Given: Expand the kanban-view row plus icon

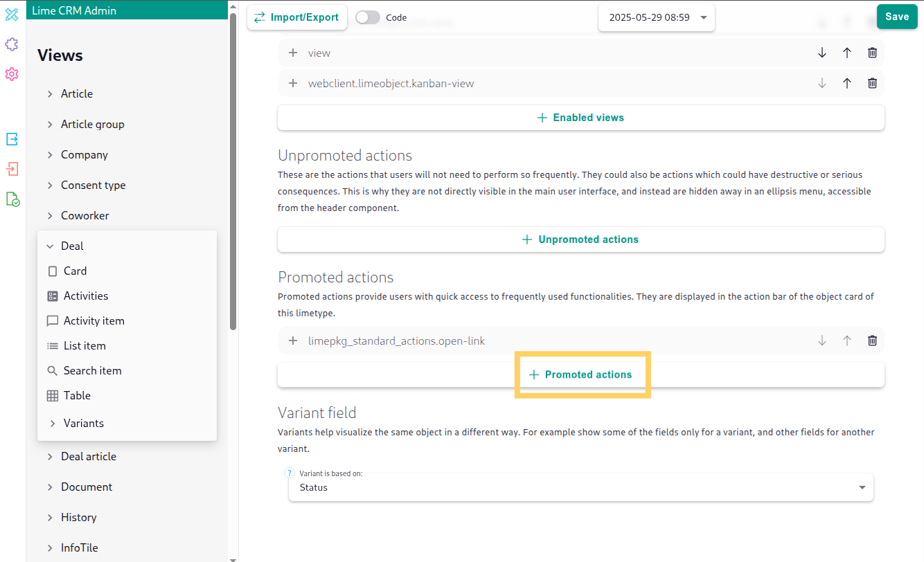Looking at the screenshot, I should pos(293,83).
